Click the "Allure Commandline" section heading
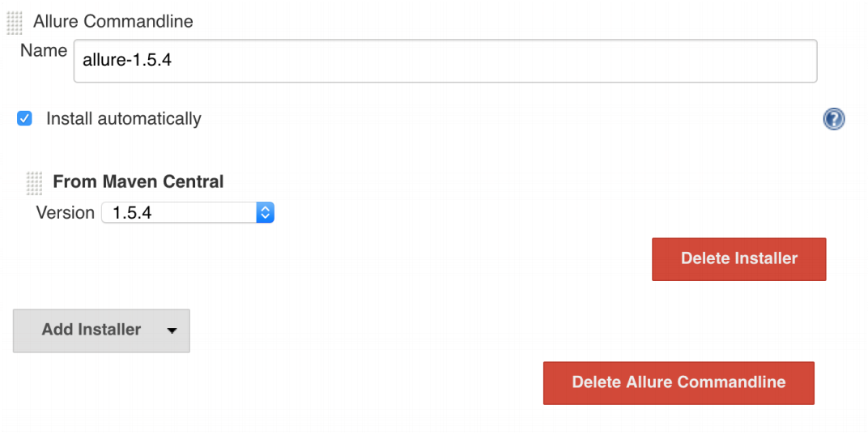The image size is (868, 435). point(113,22)
